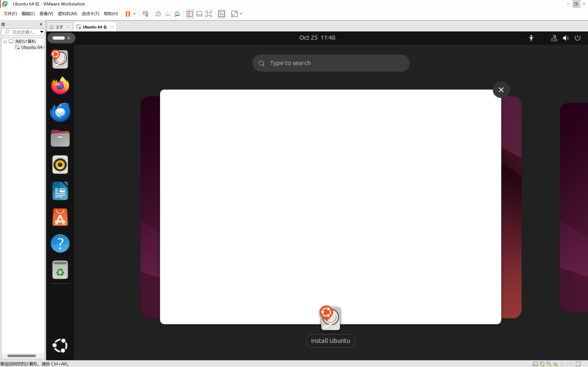The width and height of the screenshot is (588, 367).
Task: Toggle the thumbnail bar view button
Action: (199, 14)
